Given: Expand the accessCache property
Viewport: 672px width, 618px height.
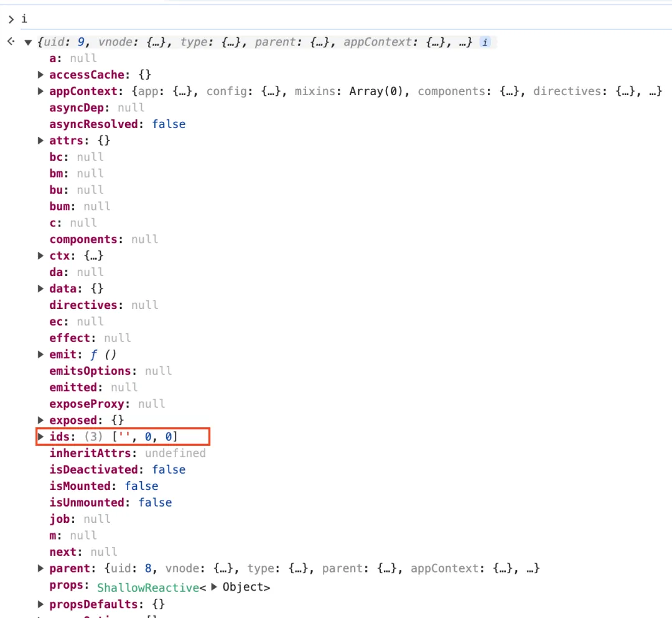Looking at the screenshot, I should (x=40, y=75).
